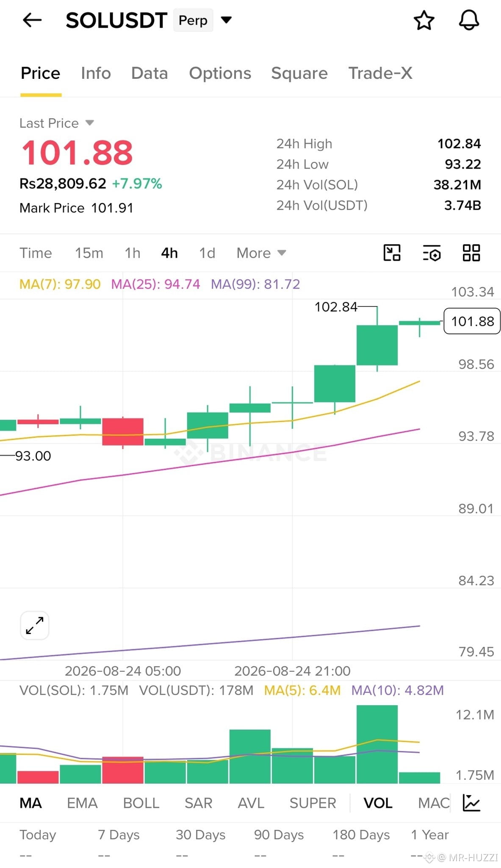
Task: Toggle the SAR indicator
Action: coord(198,803)
